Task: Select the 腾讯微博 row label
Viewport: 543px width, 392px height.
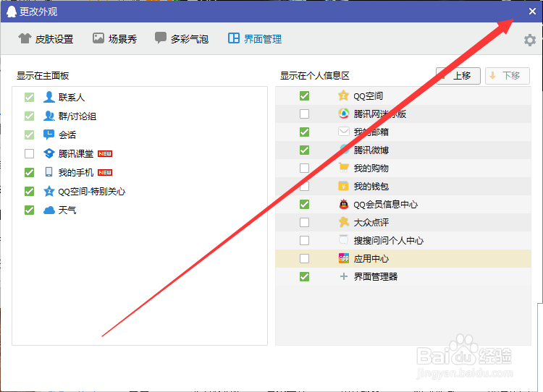Action: 371,150
